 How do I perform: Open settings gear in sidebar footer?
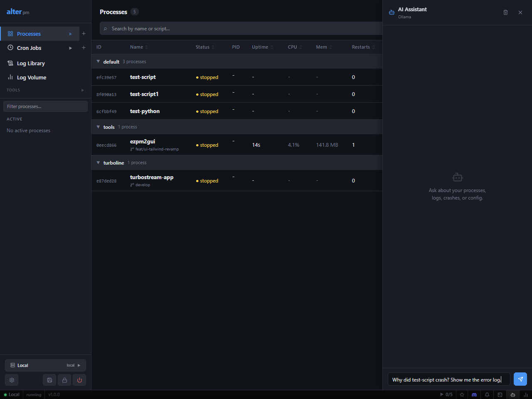pyautogui.click(x=12, y=380)
